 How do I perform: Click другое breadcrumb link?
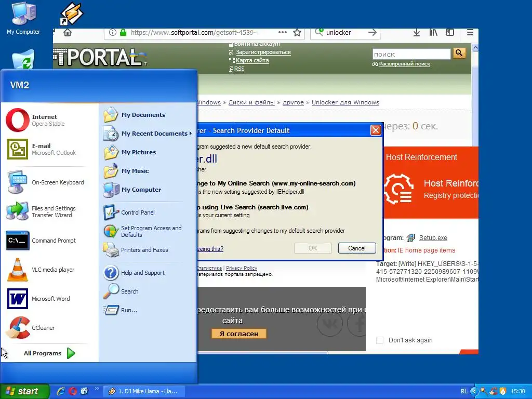pos(293,102)
